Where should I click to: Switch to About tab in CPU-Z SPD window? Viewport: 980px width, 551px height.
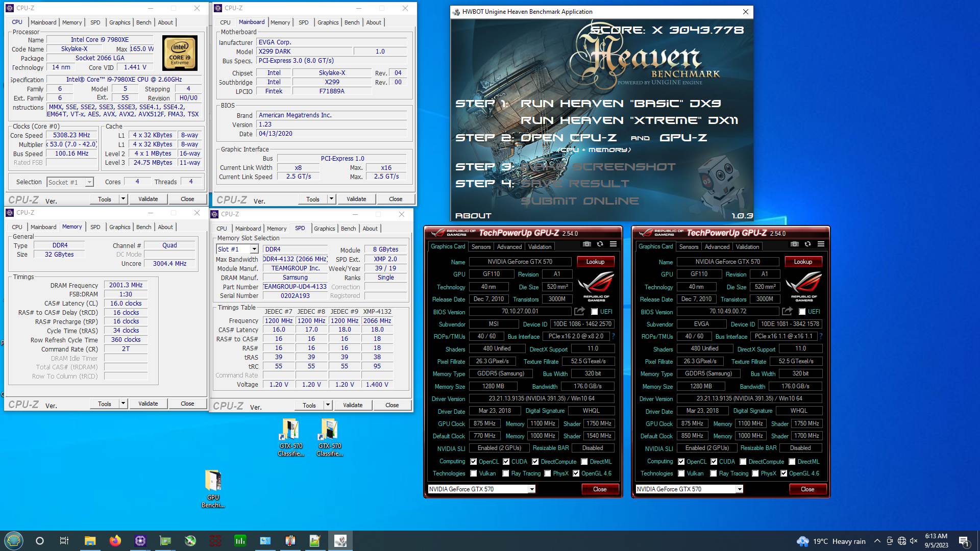point(370,229)
